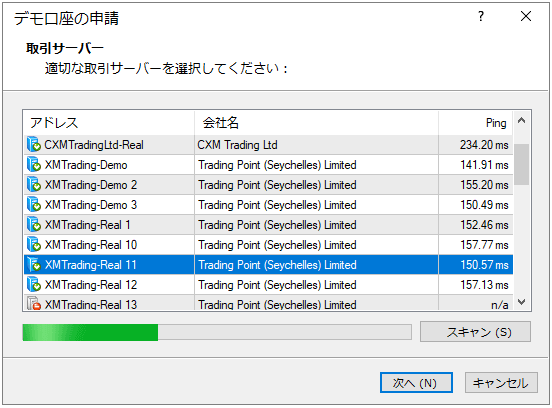Sort by the Ping column header
This screenshot has height=408, width=552.
(475, 123)
